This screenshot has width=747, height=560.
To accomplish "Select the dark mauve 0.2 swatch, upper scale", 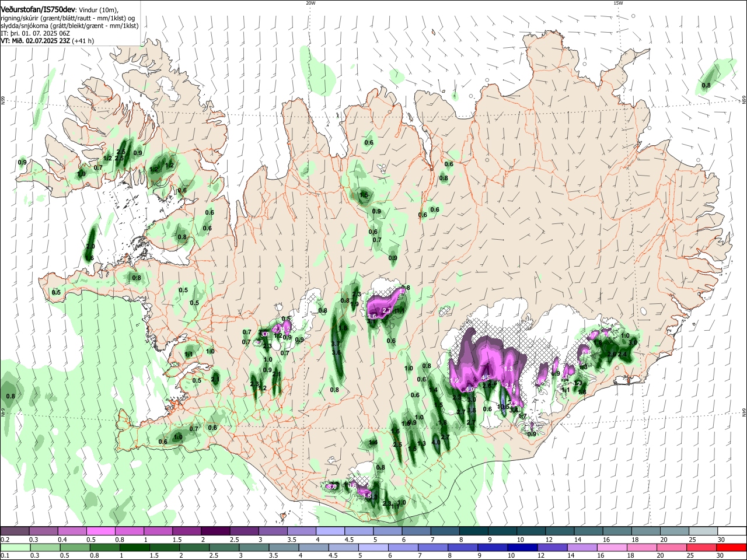I will (x=15, y=531).
